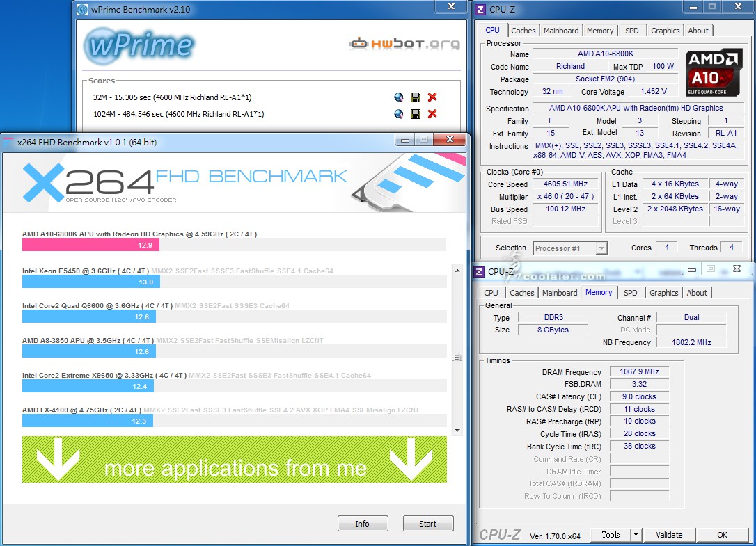This screenshot has width=756, height=546.
Task: Submit the 1024M score online via globe icon
Action: 399,114
